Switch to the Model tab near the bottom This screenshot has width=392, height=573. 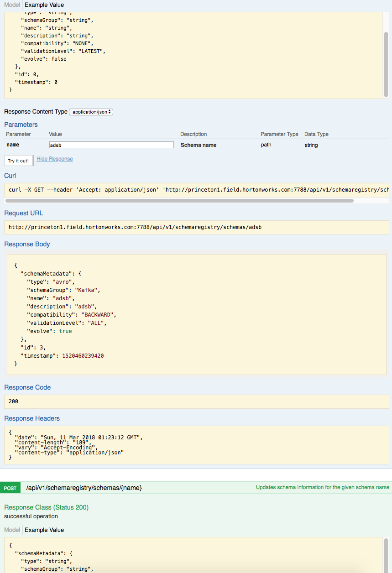pyautogui.click(x=11, y=530)
